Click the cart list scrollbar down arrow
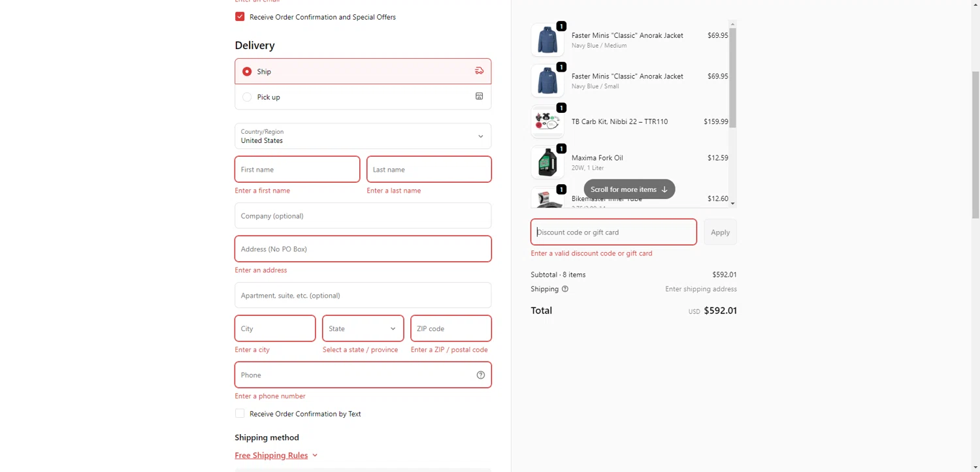Viewport: 980px width, 472px height. tap(732, 204)
